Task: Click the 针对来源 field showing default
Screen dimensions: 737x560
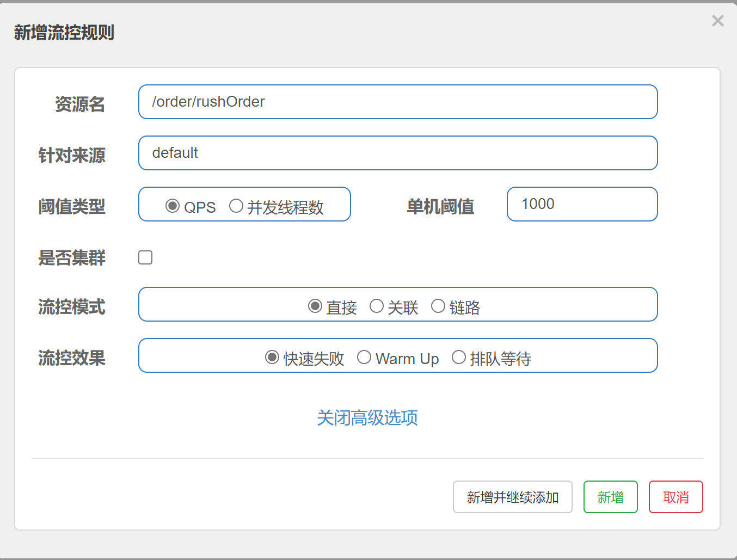Action: click(398, 153)
